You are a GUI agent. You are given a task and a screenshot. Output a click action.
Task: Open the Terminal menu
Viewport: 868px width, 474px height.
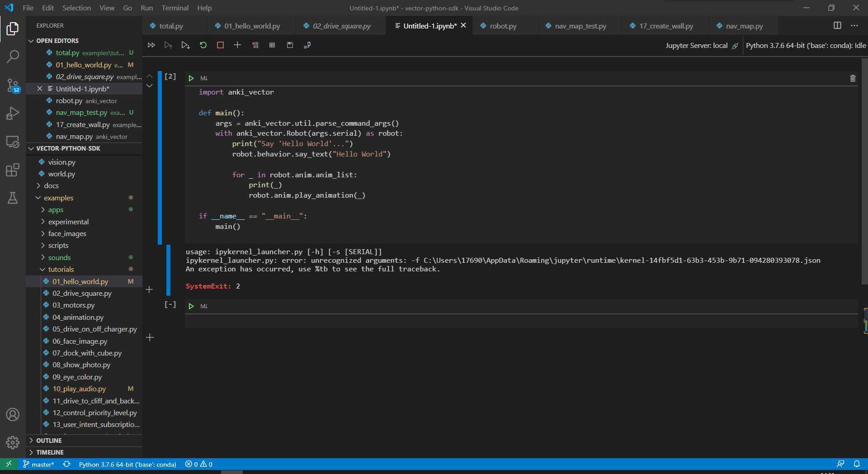point(175,8)
